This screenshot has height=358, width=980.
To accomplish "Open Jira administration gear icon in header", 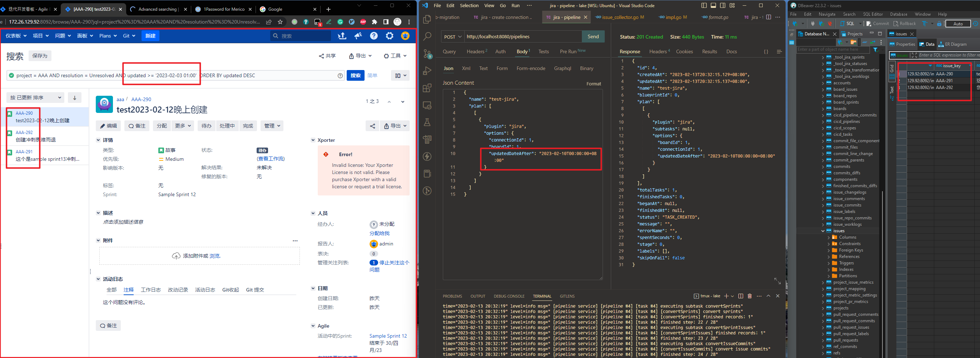I will 390,36.
